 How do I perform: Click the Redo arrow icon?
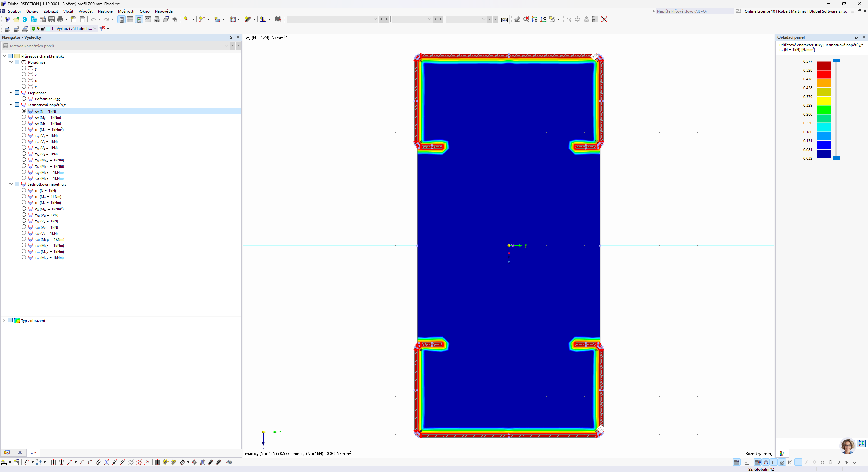click(x=106, y=19)
